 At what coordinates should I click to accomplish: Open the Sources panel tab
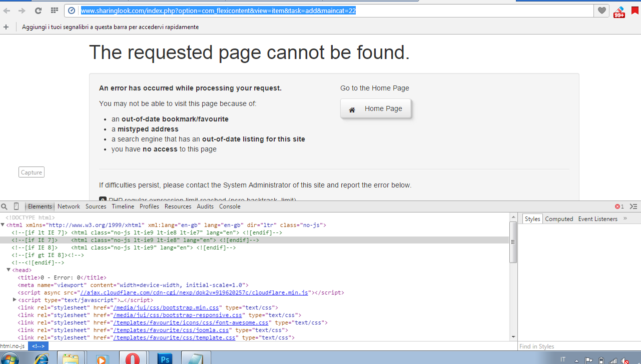pyautogui.click(x=96, y=206)
